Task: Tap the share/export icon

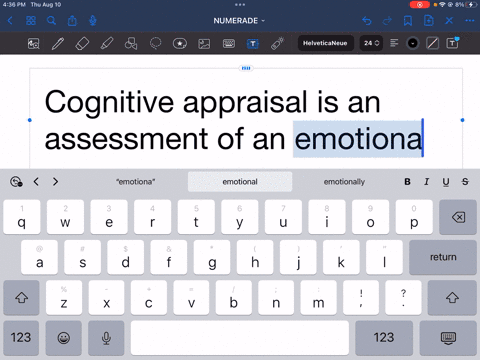Action: [x=72, y=21]
